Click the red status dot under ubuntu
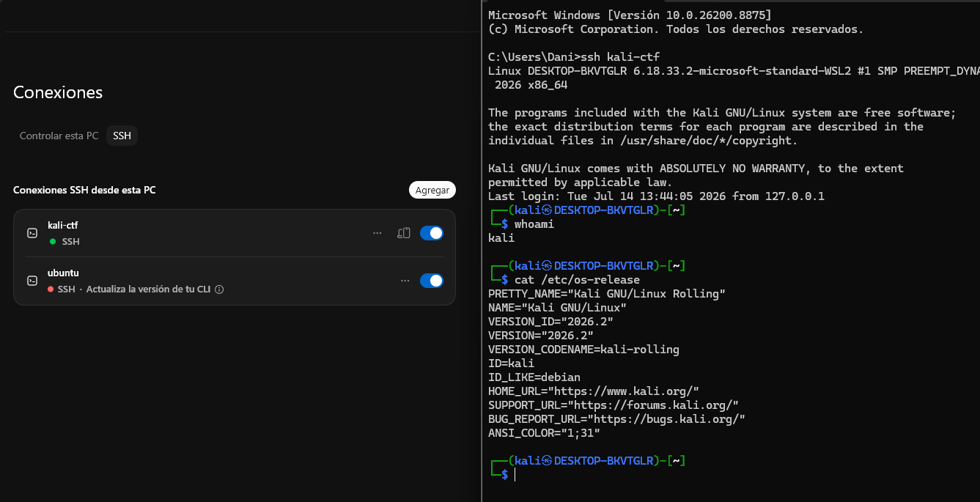The width and height of the screenshot is (980, 502). 51,289
